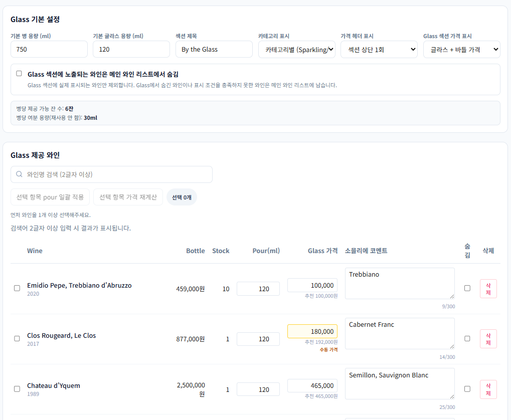The height and width of the screenshot is (420, 511).
Task: Check the hide box for Clos Rougeard
Action: [x=467, y=338]
